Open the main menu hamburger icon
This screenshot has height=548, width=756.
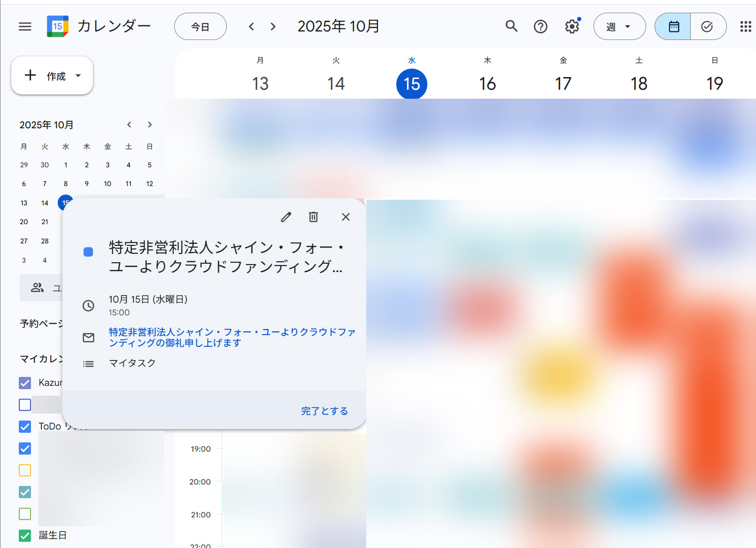click(x=25, y=27)
